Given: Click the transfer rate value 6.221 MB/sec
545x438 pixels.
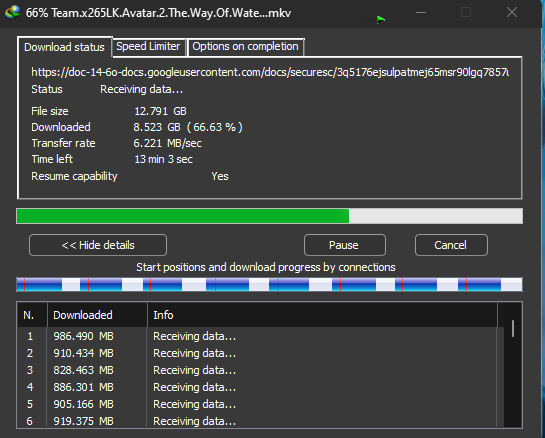Looking at the screenshot, I should point(168,143).
